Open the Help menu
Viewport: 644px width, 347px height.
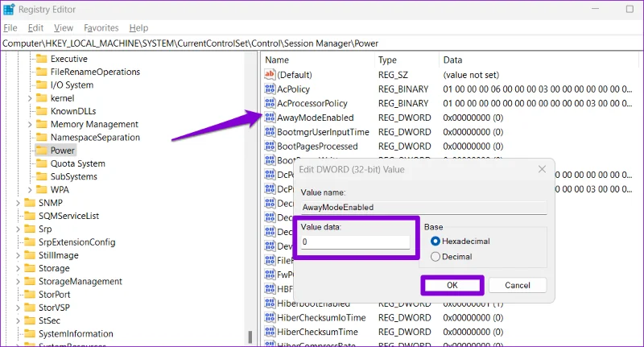(138, 28)
